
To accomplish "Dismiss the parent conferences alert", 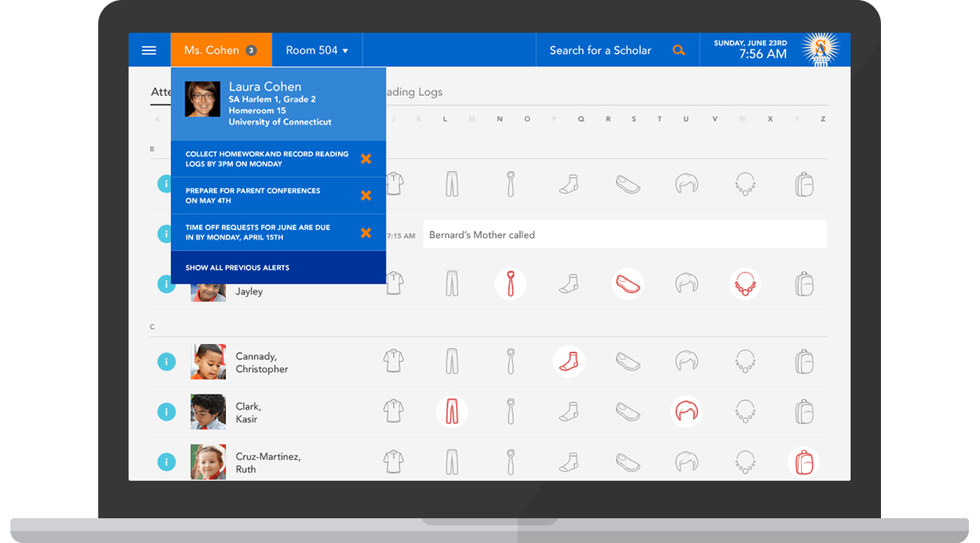I will [x=366, y=195].
